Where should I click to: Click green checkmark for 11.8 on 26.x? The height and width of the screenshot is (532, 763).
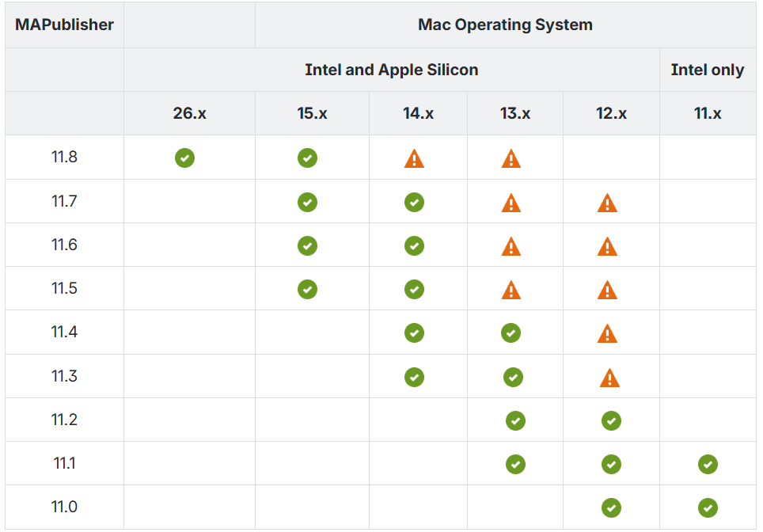click(x=184, y=158)
